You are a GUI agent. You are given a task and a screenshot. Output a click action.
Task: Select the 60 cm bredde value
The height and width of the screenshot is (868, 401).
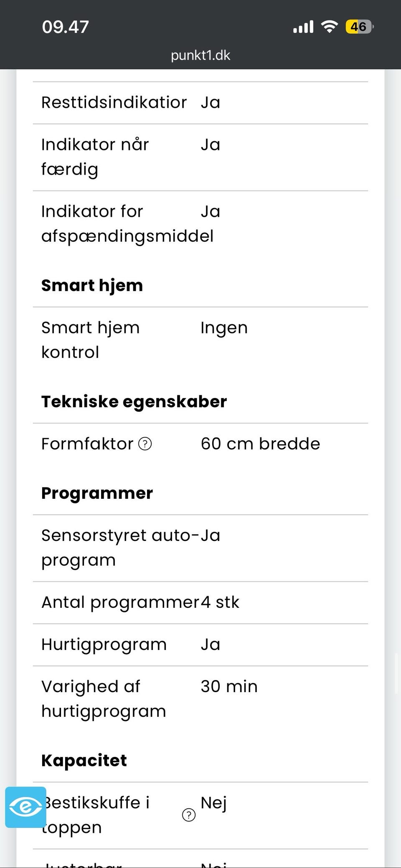pos(260,444)
